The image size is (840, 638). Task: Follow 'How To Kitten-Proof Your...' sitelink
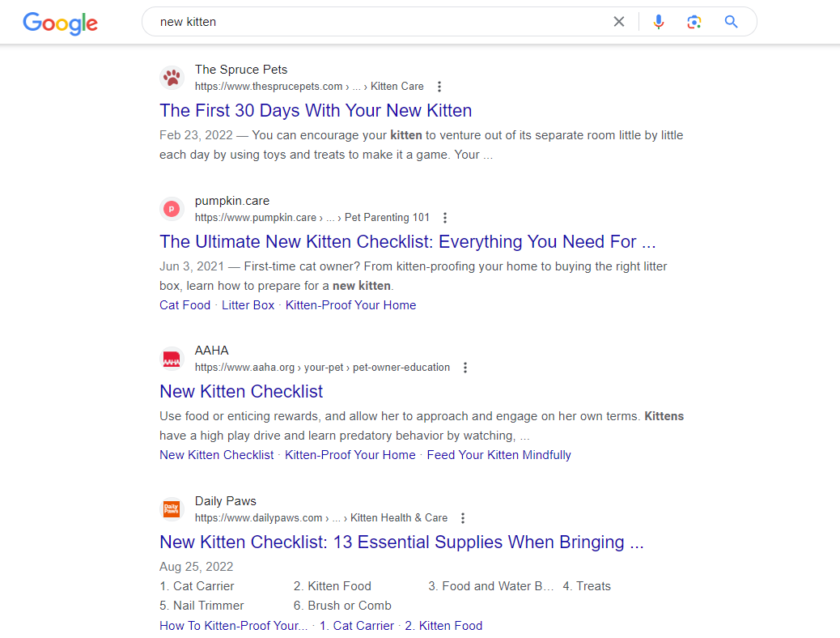coord(234,626)
